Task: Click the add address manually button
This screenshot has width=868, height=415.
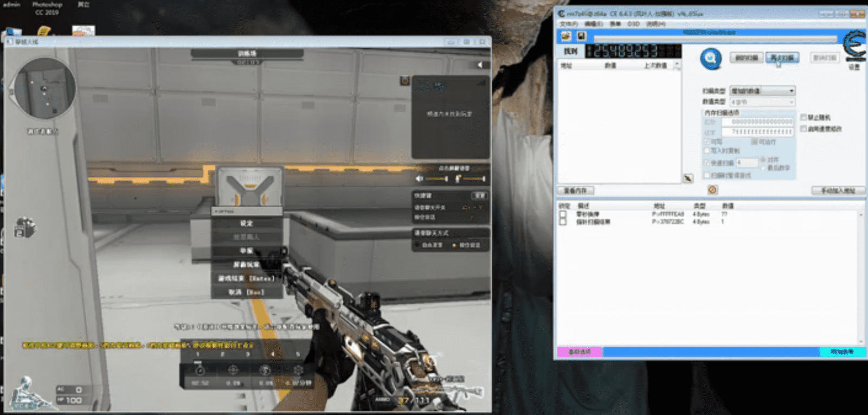Action: coord(838,190)
